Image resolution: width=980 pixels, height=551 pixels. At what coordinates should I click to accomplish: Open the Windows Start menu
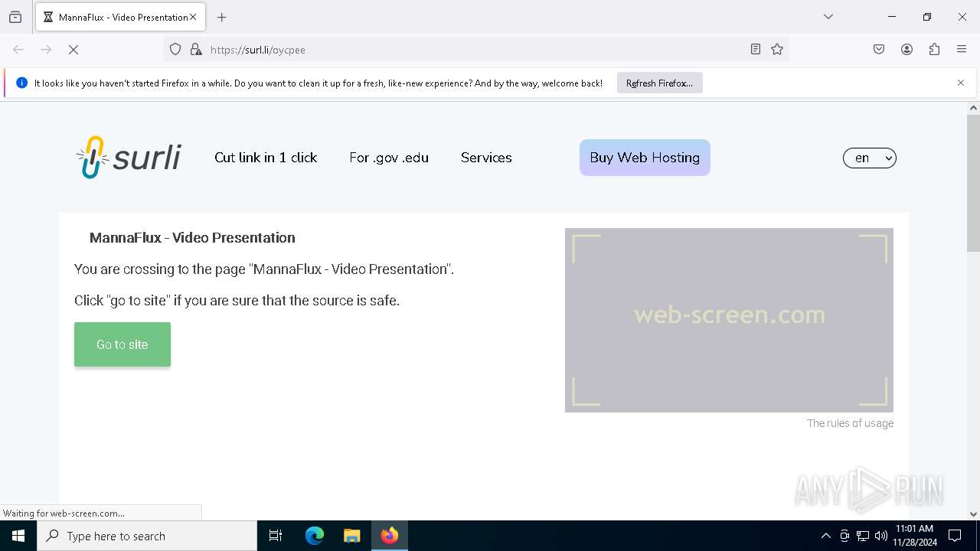[x=18, y=536]
